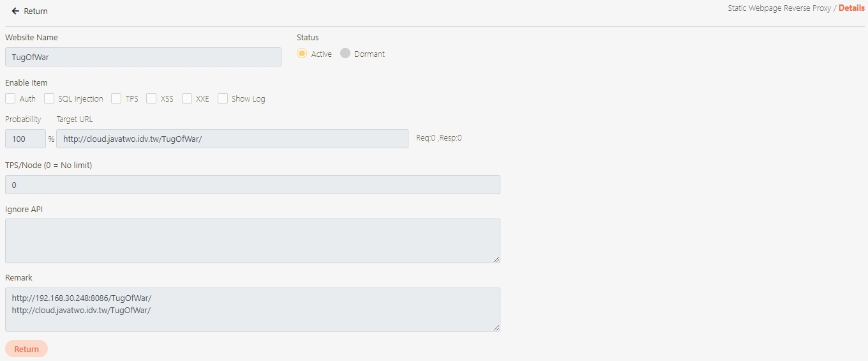Enable the Auth checkbox

point(10,98)
